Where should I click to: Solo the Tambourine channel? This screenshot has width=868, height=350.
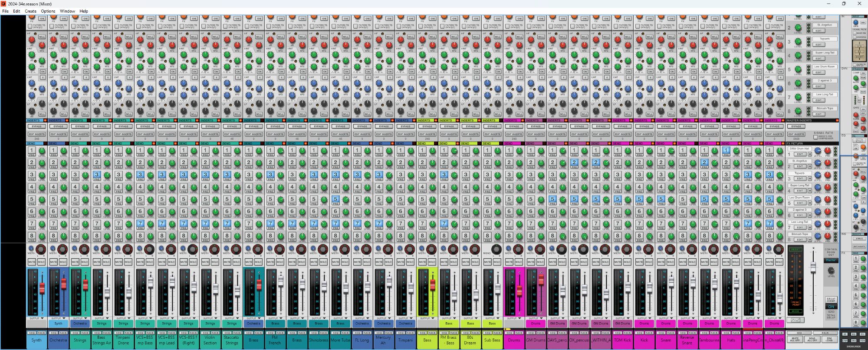coord(714,262)
